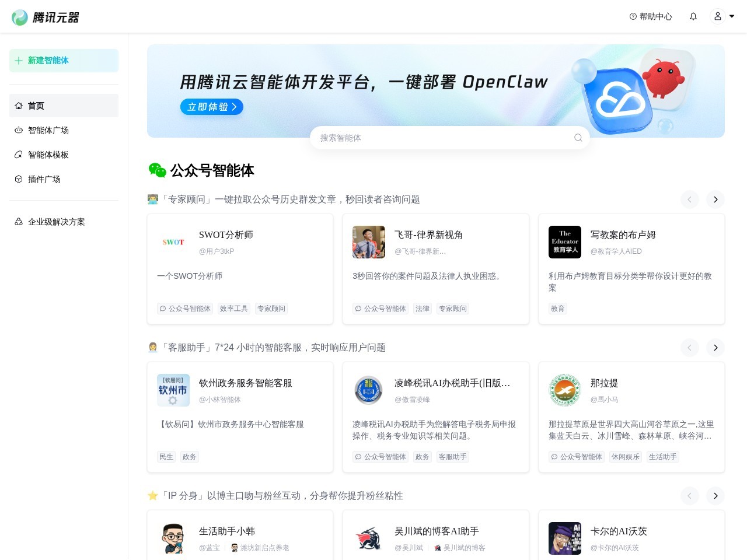Open the 生活助手小韩 avatar
The height and width of the screenshot is (560, 747).
point(173,538)
